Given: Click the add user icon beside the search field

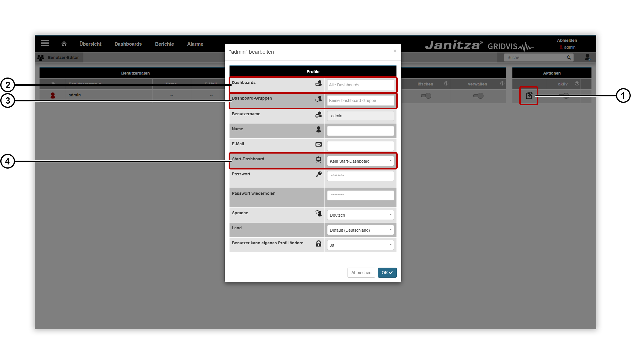Looking at the screenshot, I should pyautogui.click(x=587, y=57).
